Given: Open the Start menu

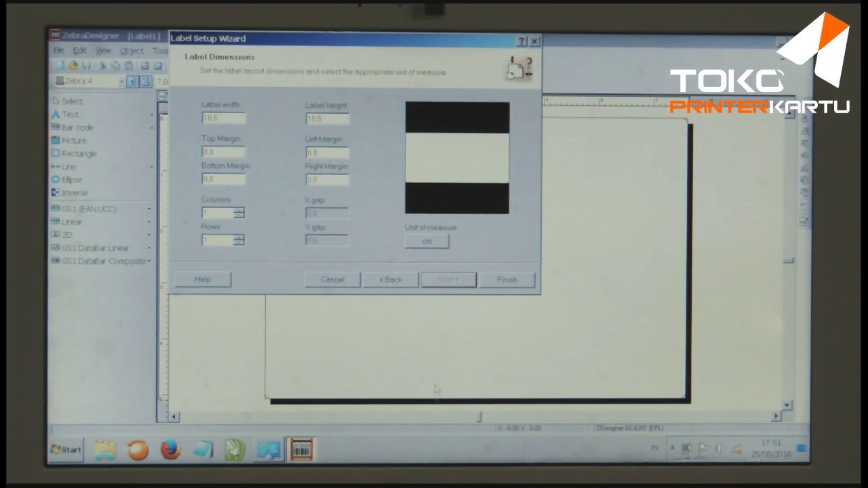Looking at the screenshot, I should [x=66, y=449].
